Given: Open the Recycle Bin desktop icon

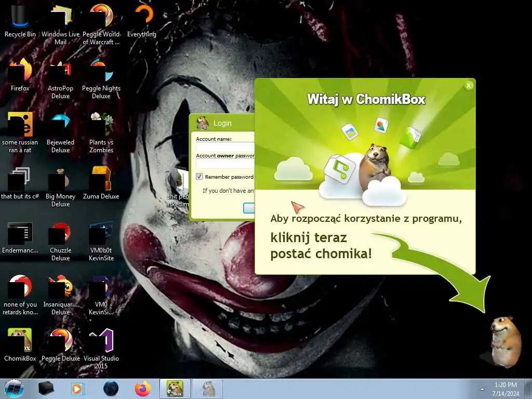Looking at the screenshot, I should 20,20.
